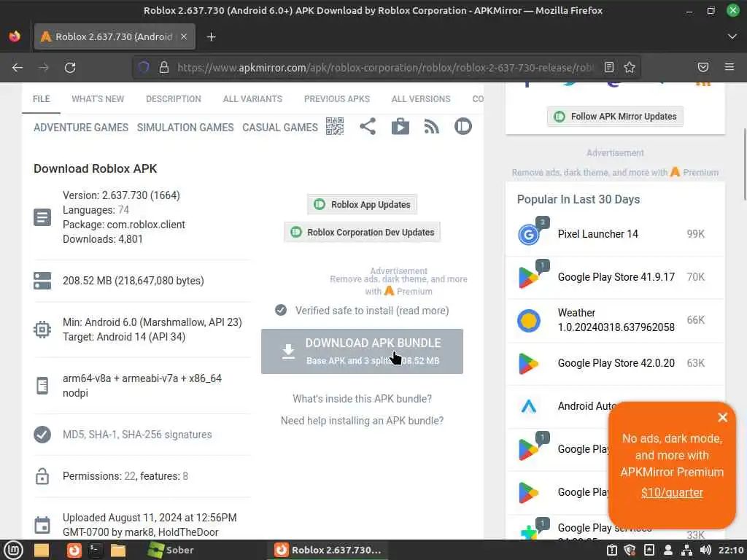
Task: Open the PREVIOUS APKS tab
Action: (x=337, y=99)
